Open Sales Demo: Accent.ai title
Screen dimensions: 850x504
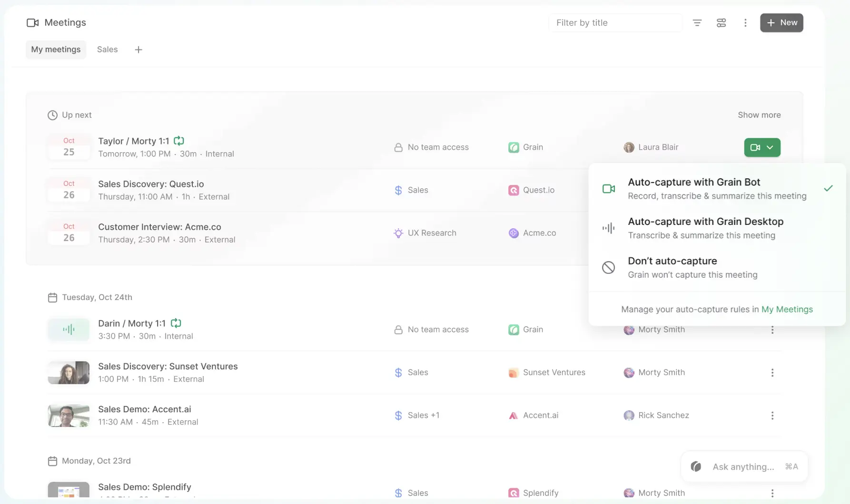pyautogui.click(x=145, y=409)
